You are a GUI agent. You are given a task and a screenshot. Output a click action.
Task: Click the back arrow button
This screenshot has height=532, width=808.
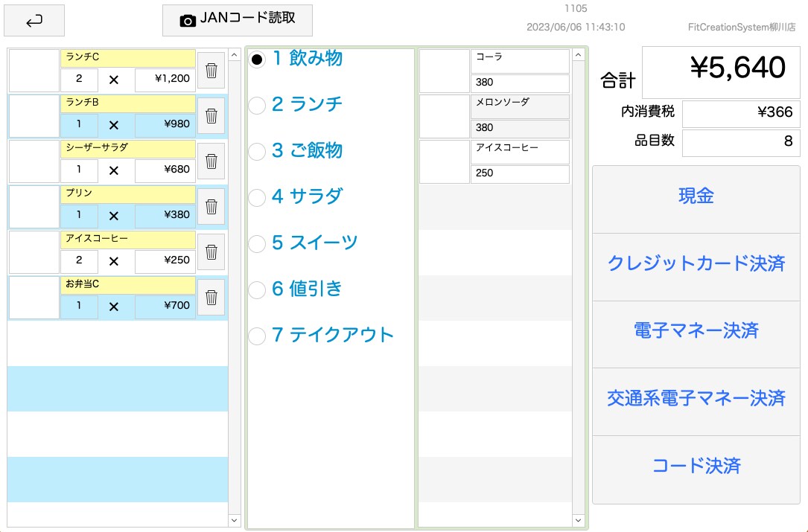(x=34, y=21)
